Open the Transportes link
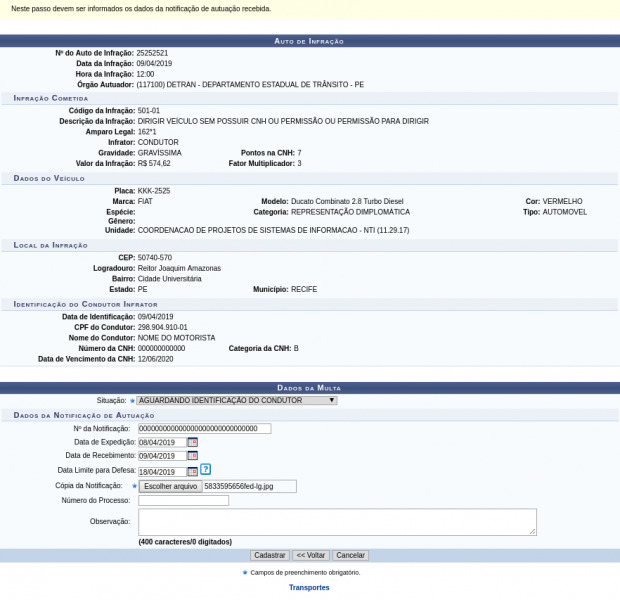This screenshot has width=620, height=600. pyautogui.click(x=309, y=587)
